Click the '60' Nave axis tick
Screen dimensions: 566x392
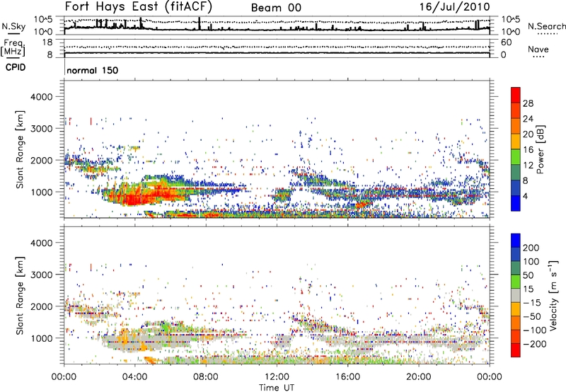506,42
